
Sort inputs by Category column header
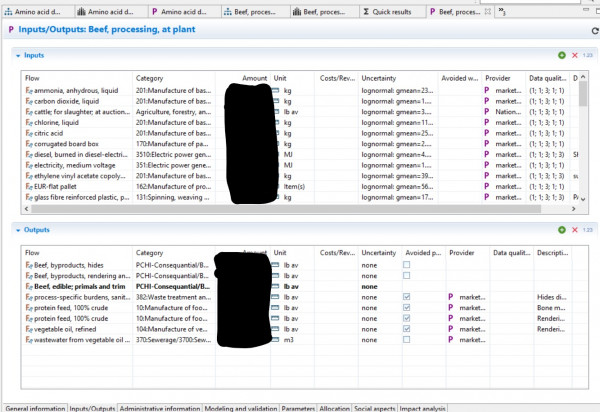point(174,78)
